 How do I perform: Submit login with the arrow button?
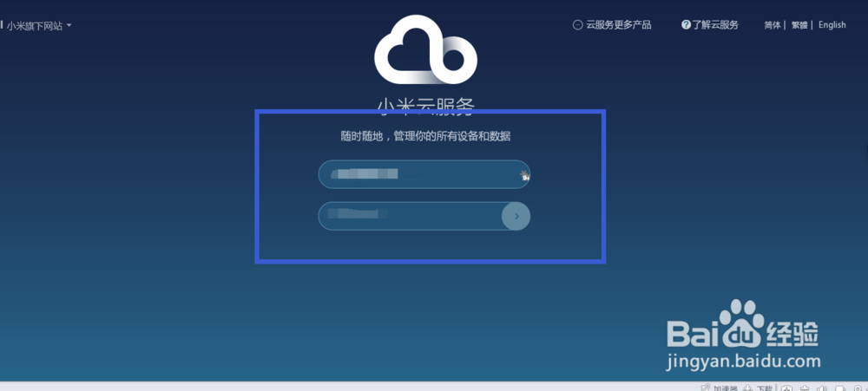[x=516, y=216]
